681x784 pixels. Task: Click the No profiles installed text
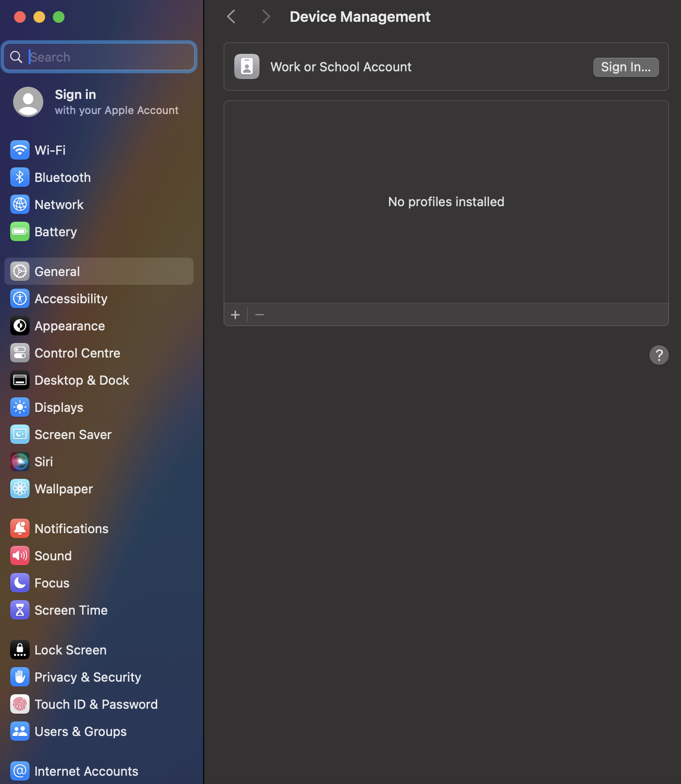446,202
